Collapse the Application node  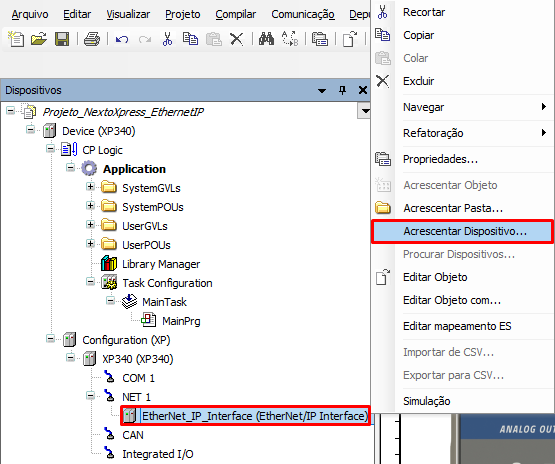tap(71, 168)
